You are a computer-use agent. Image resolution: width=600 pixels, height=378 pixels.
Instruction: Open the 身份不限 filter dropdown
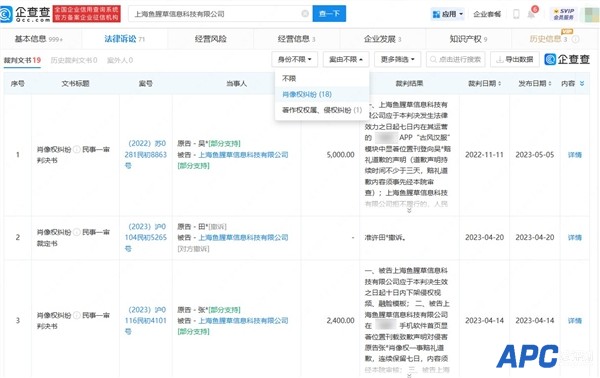tap(295, 59)
